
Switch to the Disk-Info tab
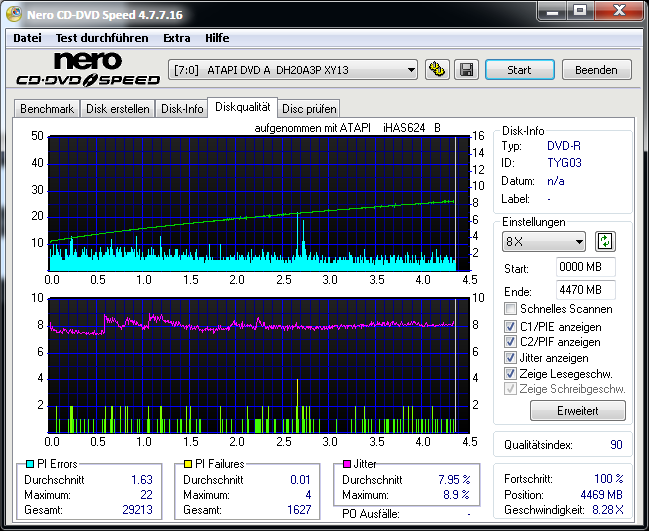[182, 109]
